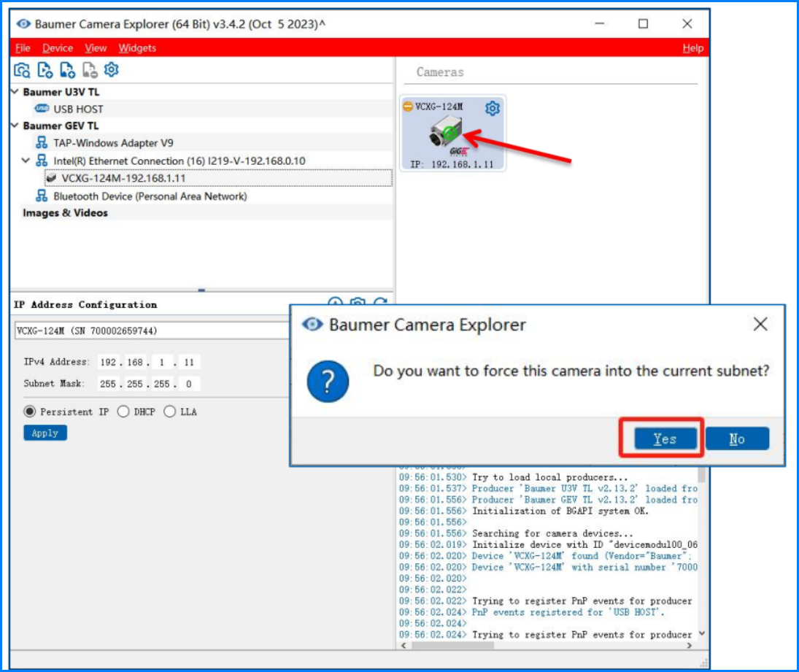
Task: Click the eye logo in dialog title
Action: [312, 324]
